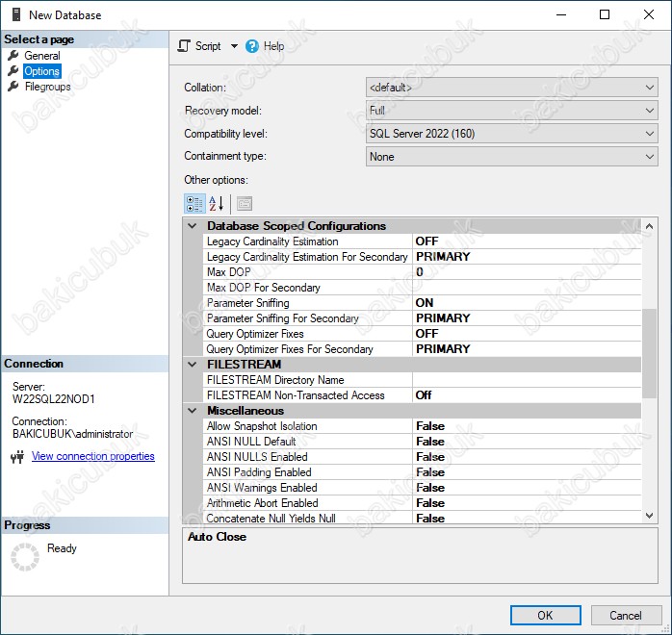Screen dimensions: 672x635
Task: Collapse the Database Scoped Configurations section
Action: (192, 226)
